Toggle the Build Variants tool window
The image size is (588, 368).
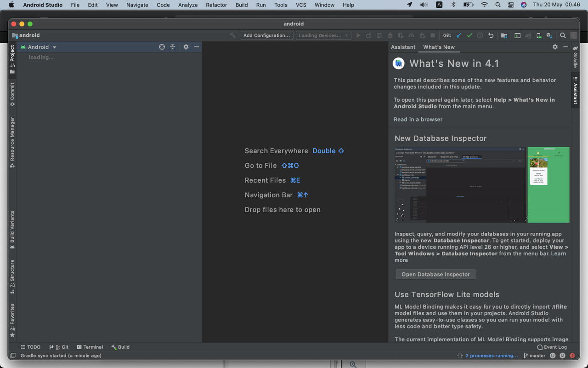12,230
